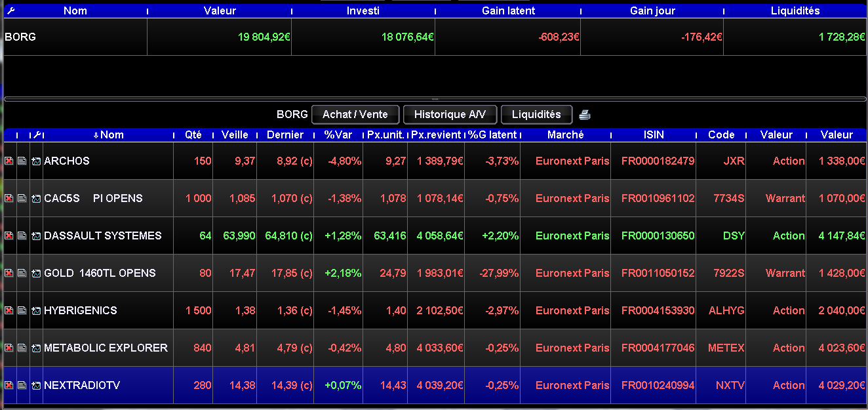Launch the DASSAULT SYSTEMES chart icon
868x410 pixels.
(x=36, y=236)
